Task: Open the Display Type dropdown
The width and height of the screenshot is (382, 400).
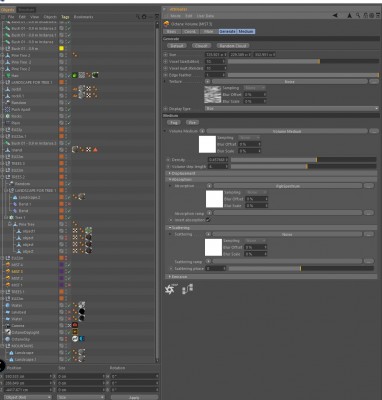Action: [292, 109]
